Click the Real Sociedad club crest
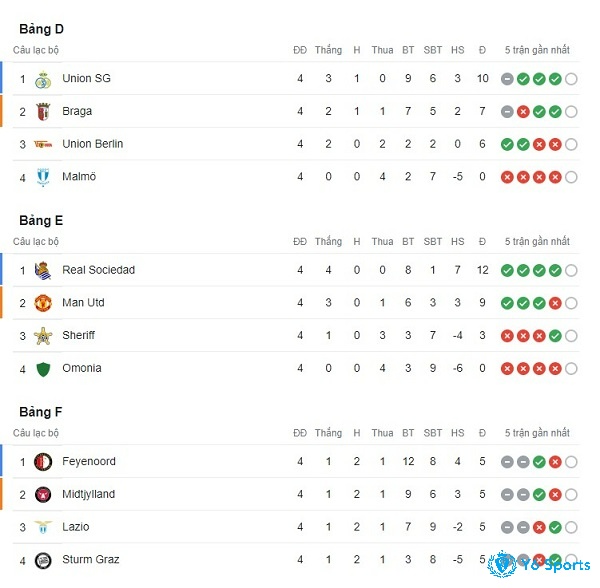The image size is (600, 588). 43,270
